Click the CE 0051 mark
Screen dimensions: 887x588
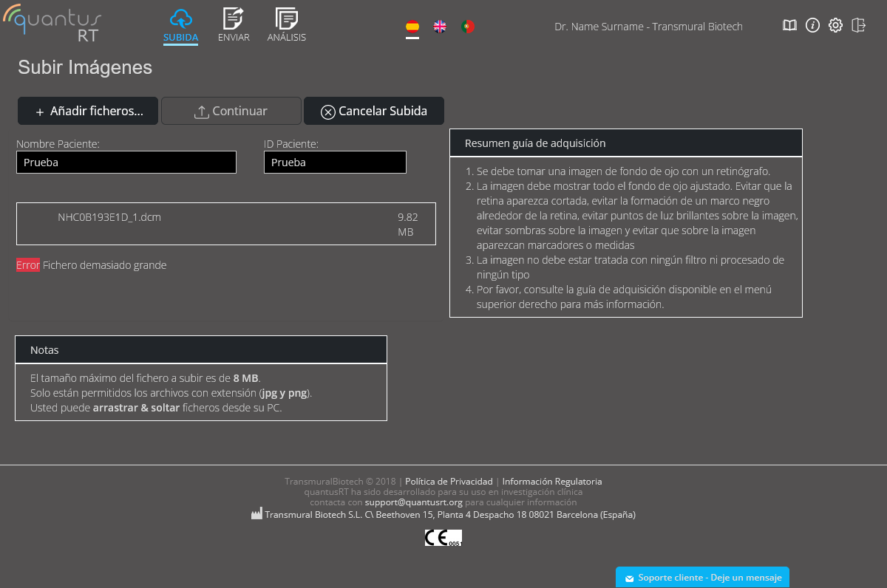[x=443, y=538]
